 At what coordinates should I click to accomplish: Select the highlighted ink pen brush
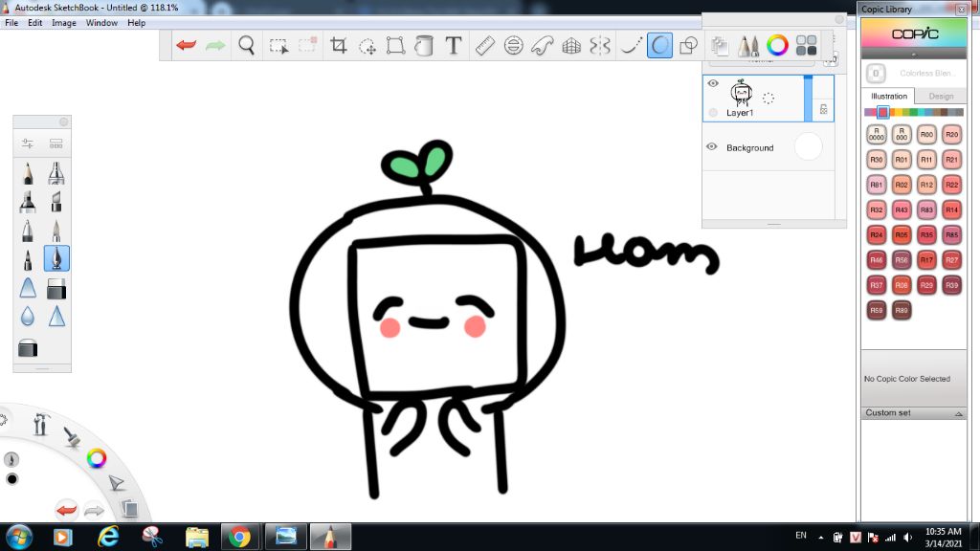coord(56,258)
